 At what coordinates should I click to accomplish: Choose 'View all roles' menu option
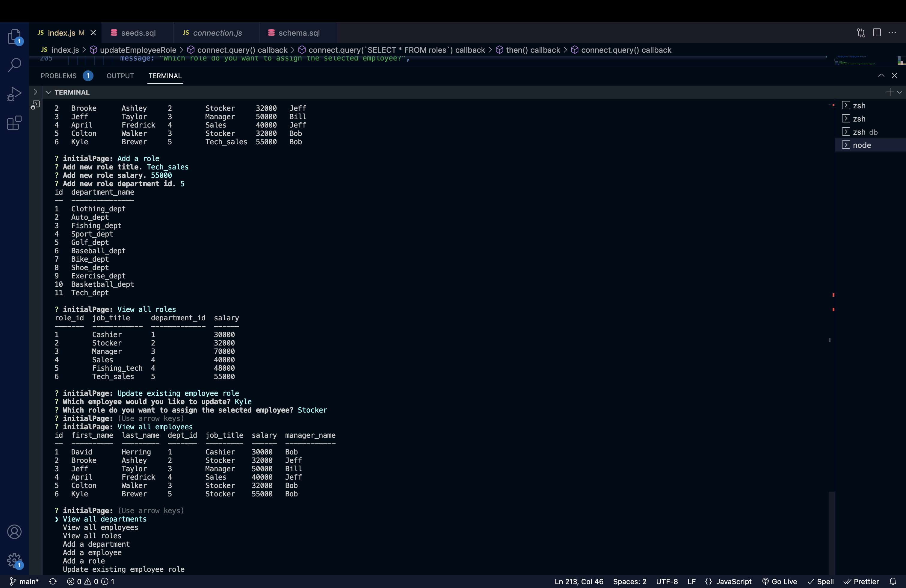pos(92,536)
